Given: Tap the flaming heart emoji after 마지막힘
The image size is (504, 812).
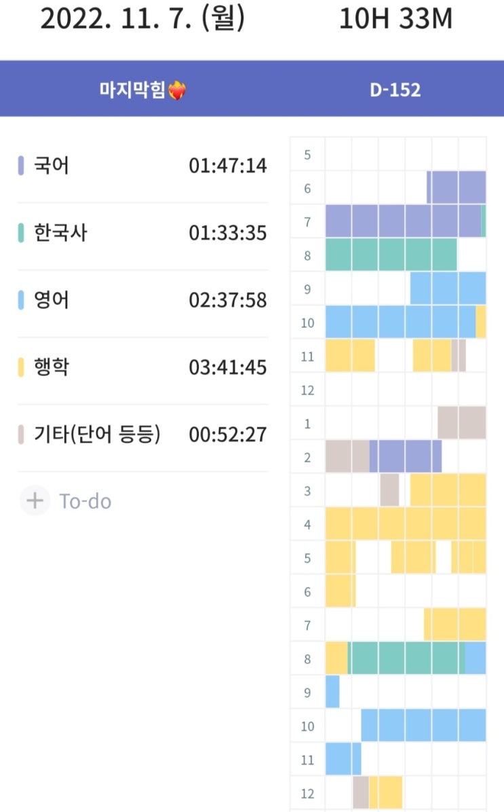Looking at the screenshot, I should point(176,91).
